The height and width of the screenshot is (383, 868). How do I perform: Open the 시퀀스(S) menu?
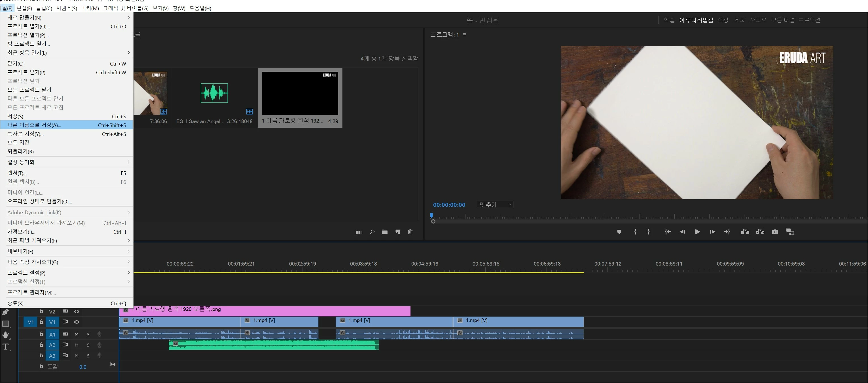(x=66, y=8)
